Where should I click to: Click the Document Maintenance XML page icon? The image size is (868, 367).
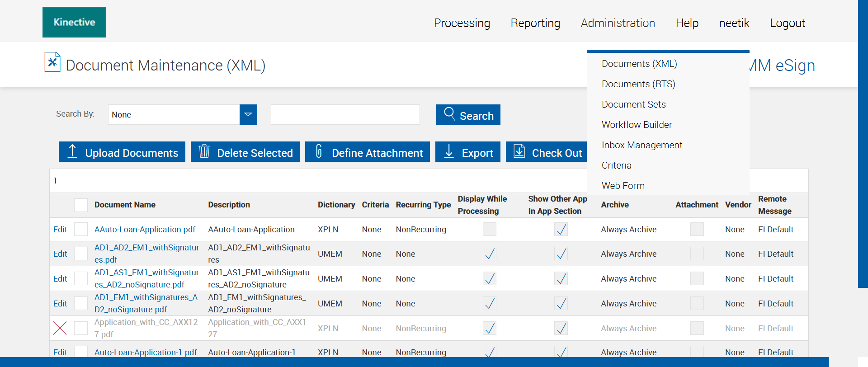click(52, 62)
